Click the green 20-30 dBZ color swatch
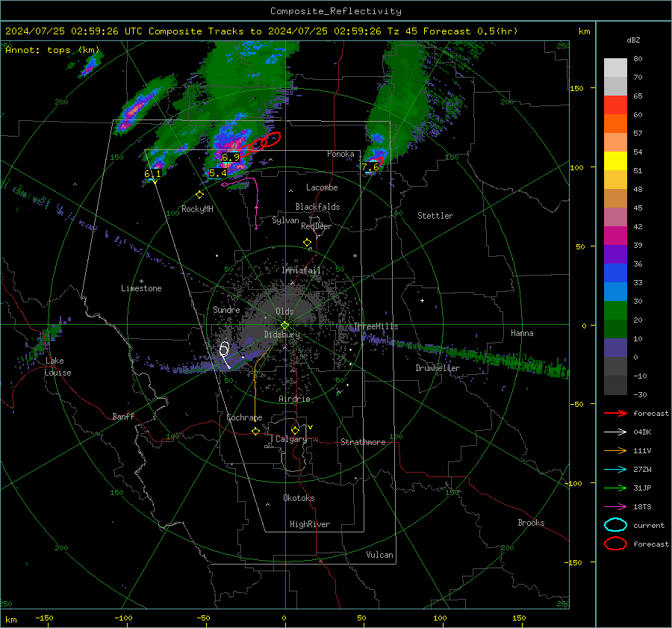This screenshot has height=628, width=672. [615, 311]
